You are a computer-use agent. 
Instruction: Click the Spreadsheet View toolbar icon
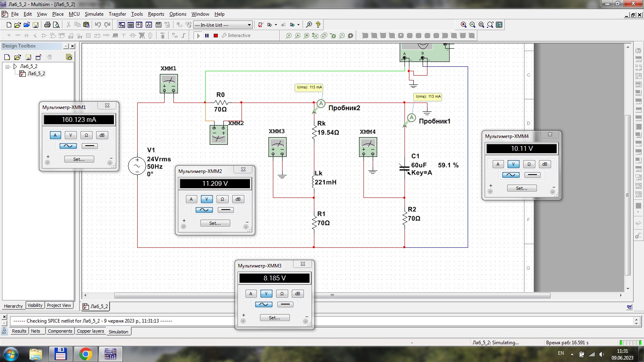130,25
